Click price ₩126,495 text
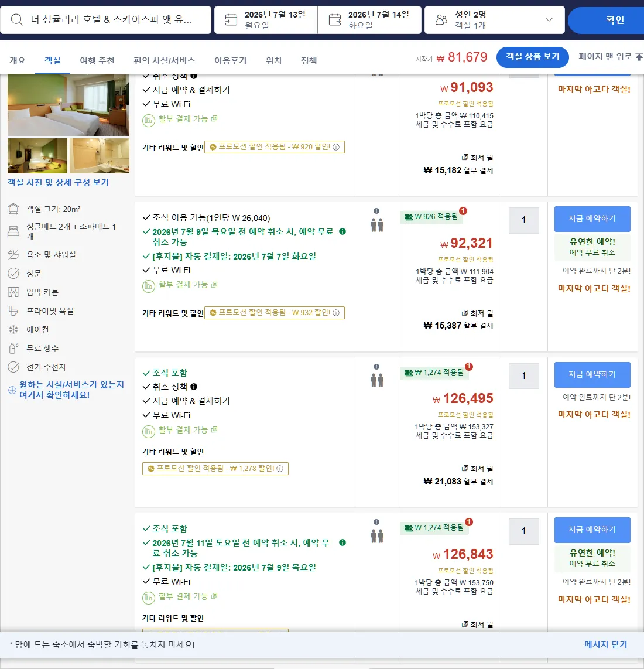Viewport: 644px width, 669px height. 463,398
